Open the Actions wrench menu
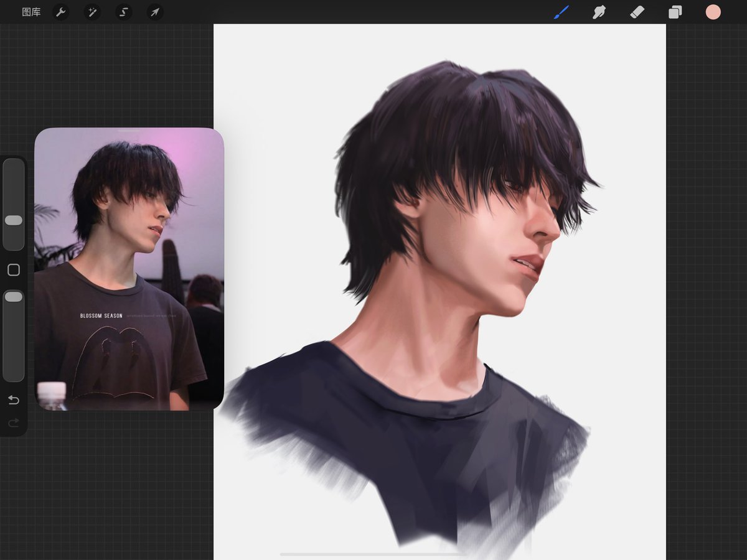 pos(60,12)
